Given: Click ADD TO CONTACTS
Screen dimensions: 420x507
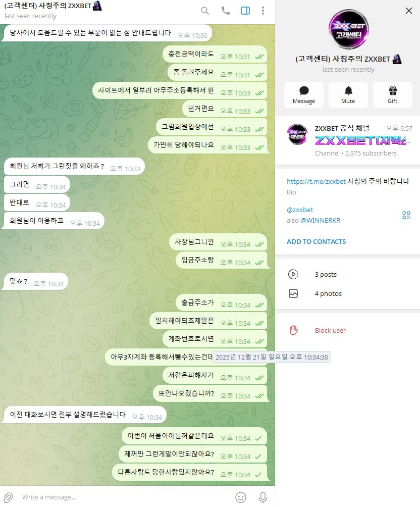Looking at the screenshot, I should (x=316, y=241).
